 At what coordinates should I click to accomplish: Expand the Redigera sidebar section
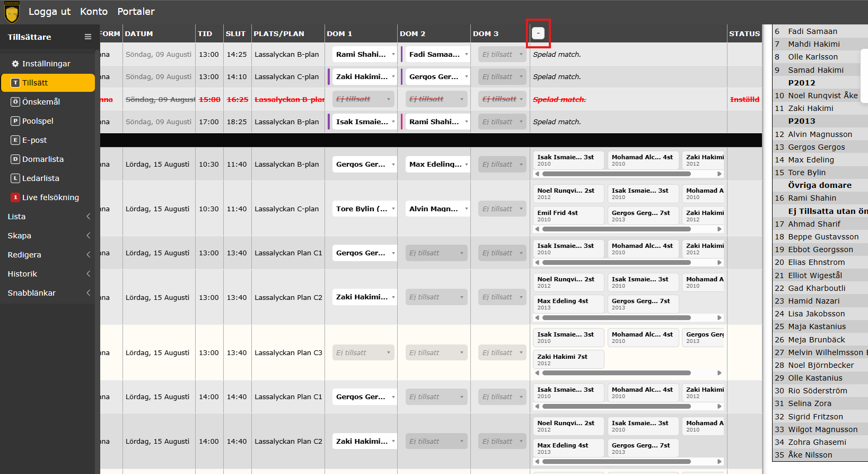click(48, 255)
